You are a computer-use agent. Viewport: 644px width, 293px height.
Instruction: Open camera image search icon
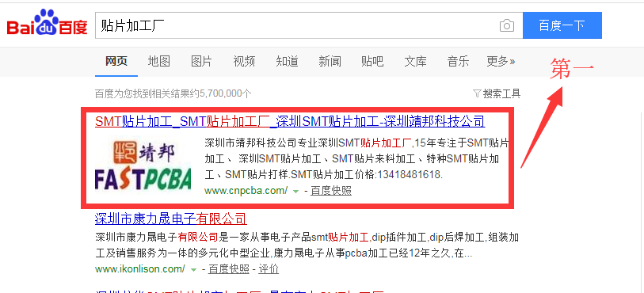pos(507,25)
